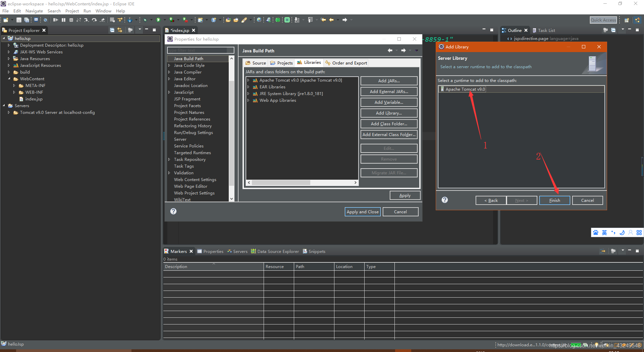The image size is (644, 352).
Task: Expand JRE System Library entry
Action: click(x=249, y=94)
